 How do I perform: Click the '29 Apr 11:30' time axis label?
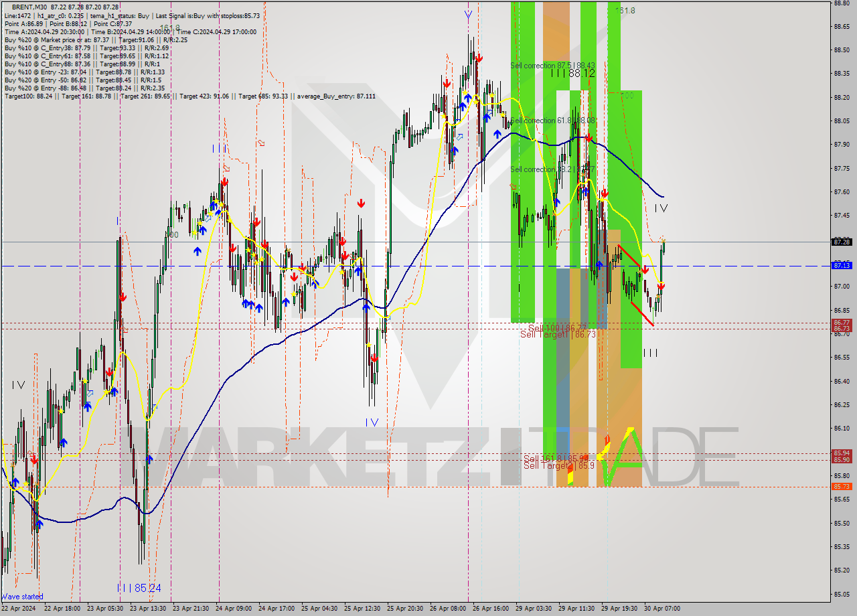click(x=577, y=609)
